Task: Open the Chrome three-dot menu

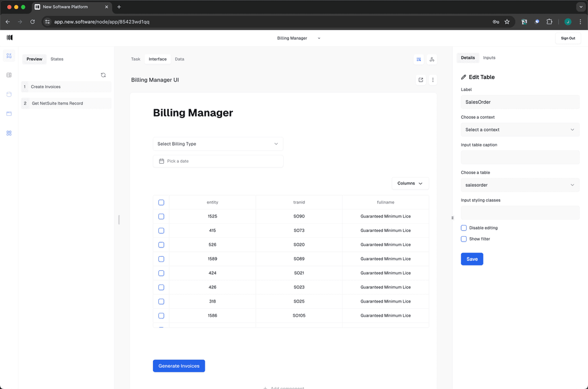Action: (580, 22)
